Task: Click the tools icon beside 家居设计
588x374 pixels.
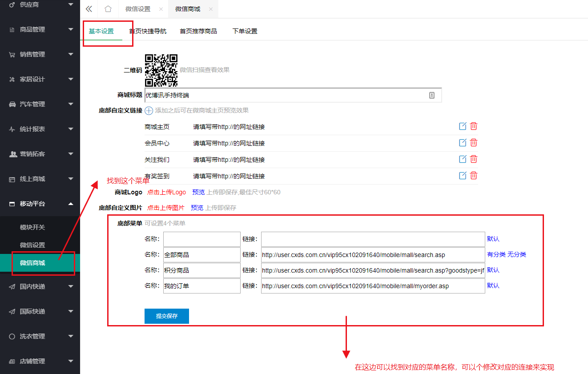Action: (x=12, y=79)
